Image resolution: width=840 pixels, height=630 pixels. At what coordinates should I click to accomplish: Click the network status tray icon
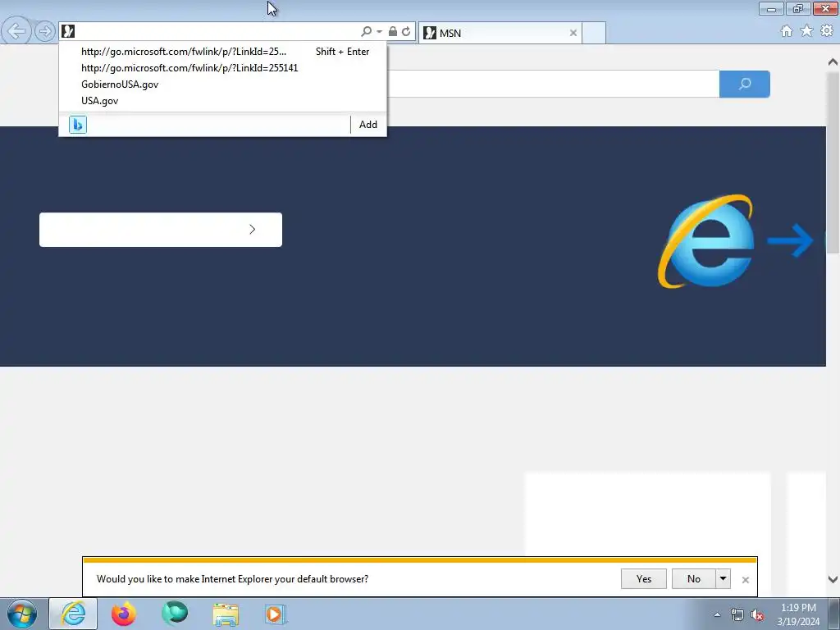(737, 615)
